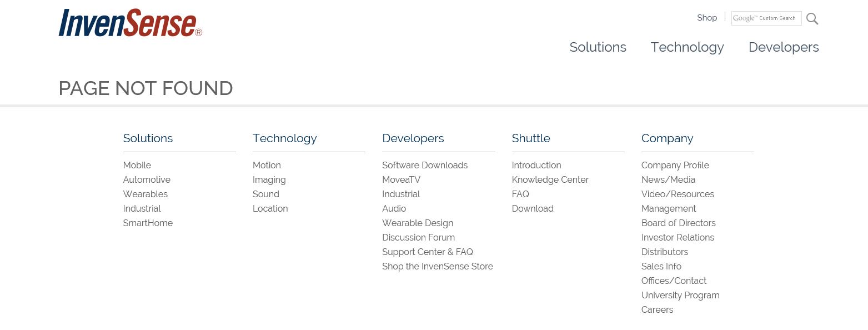Image resolution: width=868 pixels, height=330 pixels.
Task: Open the Developers top navigation menu
Action: click(783, 47)
